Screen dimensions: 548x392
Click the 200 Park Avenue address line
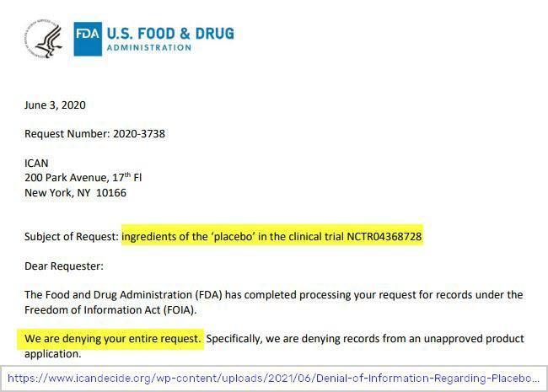click(x=83, y=178)
